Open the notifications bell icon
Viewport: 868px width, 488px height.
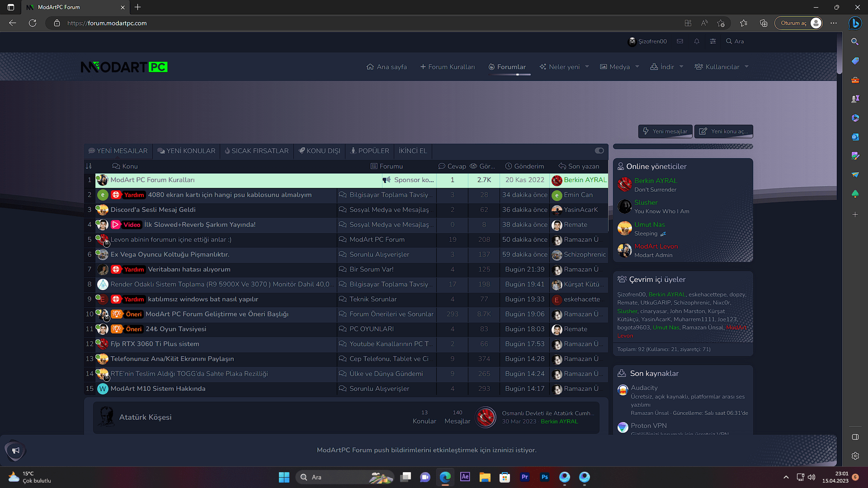[697, 41]
